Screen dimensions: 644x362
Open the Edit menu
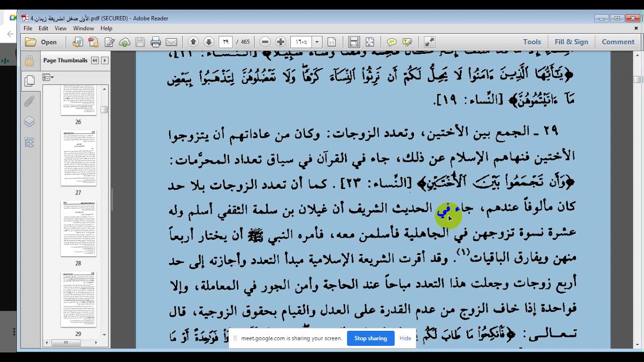pos(43,29)
